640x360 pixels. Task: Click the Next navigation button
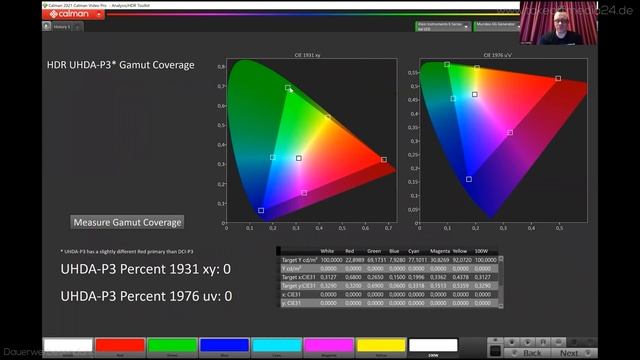click(x=574, y=353)
